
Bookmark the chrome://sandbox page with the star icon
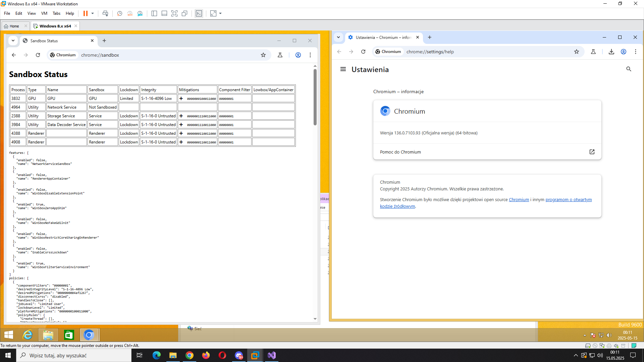[263, 55]
